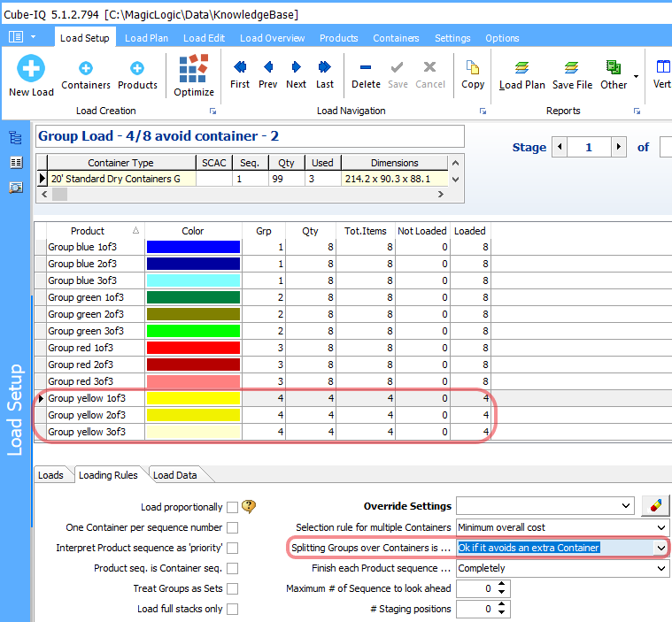The width and height of the screenshot is (672, 622).
Task: Enable the Load proportionally checkbox
Action: click(x=232, y=508)
